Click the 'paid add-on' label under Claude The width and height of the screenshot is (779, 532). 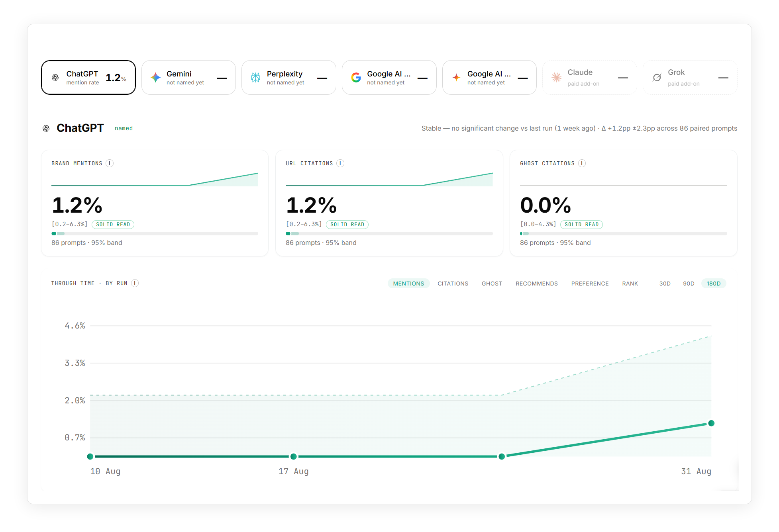(583, 84)
